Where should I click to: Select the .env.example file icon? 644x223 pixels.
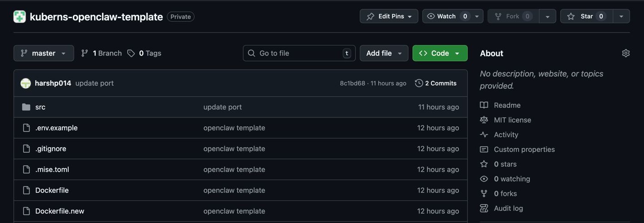(x=26, y=128)
